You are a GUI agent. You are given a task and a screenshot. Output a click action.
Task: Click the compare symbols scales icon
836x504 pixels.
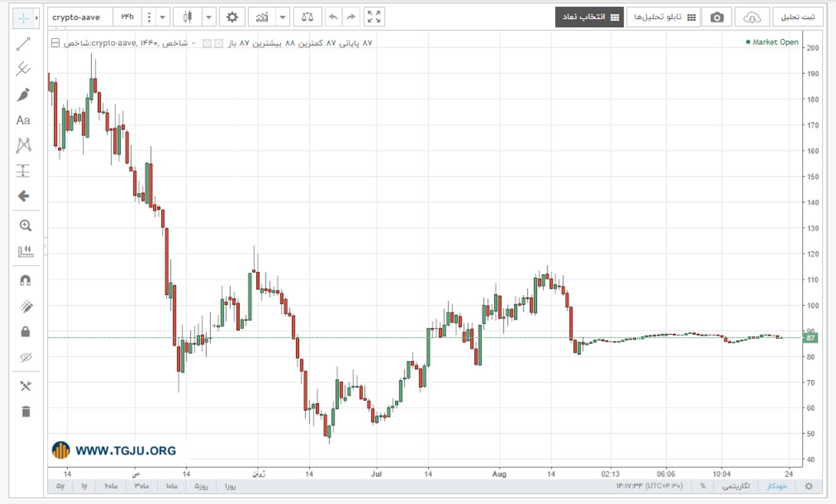click(307, 17)
